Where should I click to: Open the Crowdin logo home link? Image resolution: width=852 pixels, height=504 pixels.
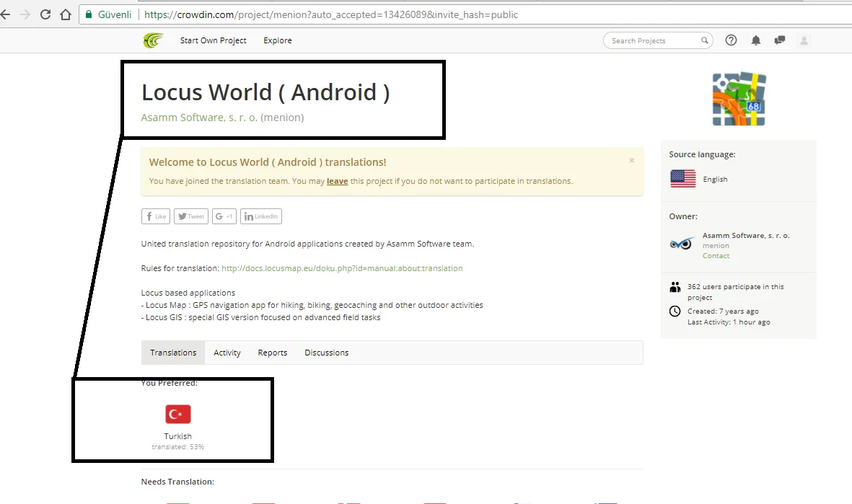point(153,40)
